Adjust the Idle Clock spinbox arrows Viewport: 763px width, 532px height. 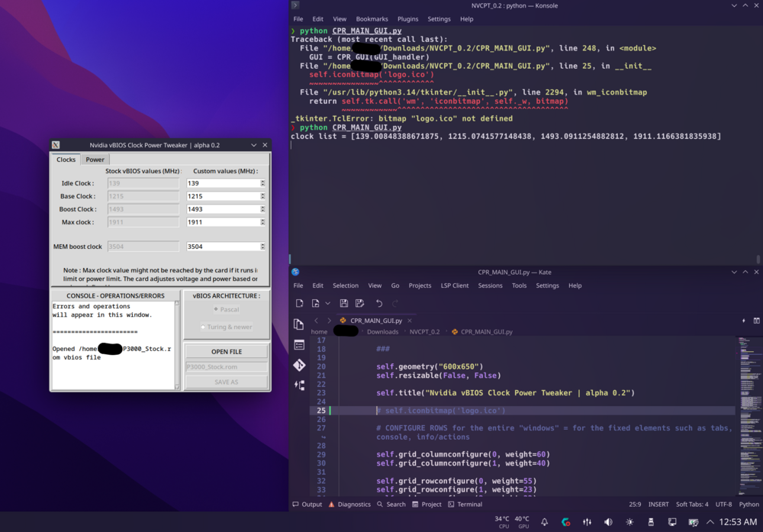(x=262, y=183)
